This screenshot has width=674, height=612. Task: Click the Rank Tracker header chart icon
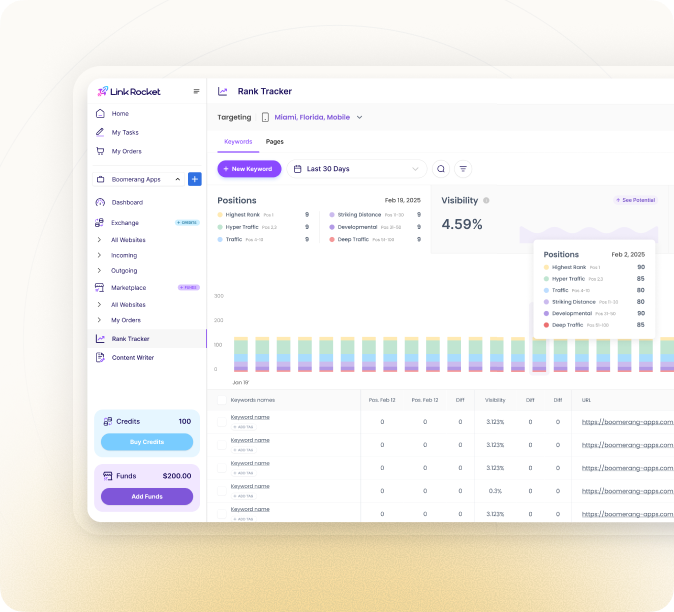tap(223, 91)
